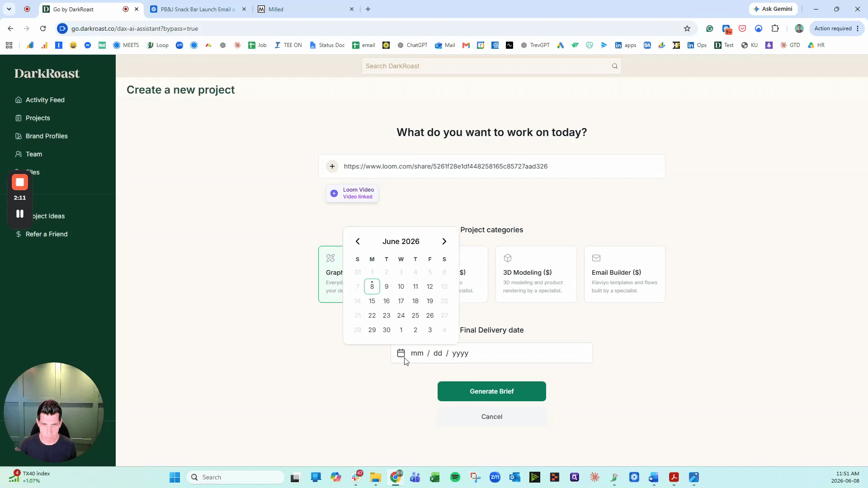868x488 pixels.
Task: Switch to the Milled tab
Action: tap(306, 9)
